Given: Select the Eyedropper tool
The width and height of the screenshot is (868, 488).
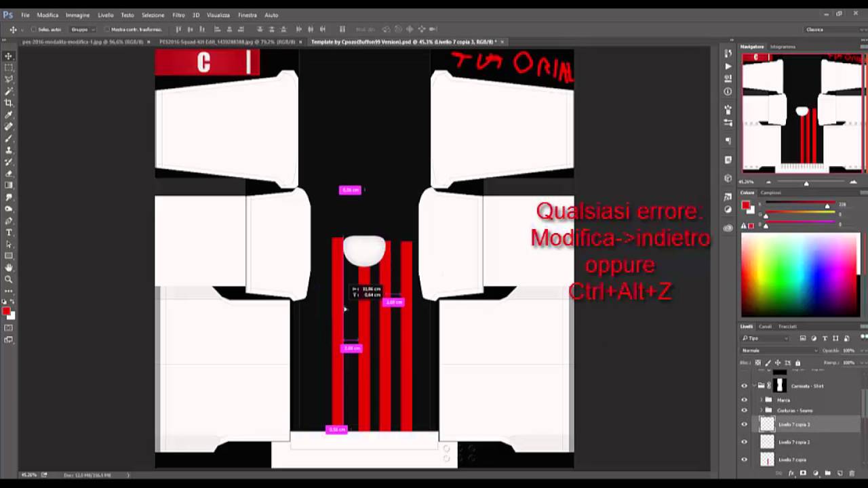Looking at the screenshot, I should (x=9, y=115).
